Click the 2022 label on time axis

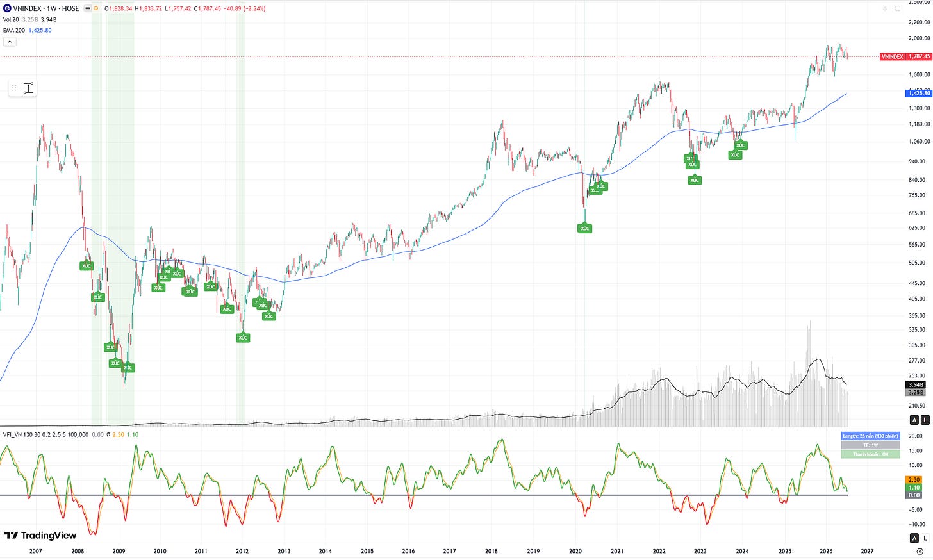coord(659,551)
